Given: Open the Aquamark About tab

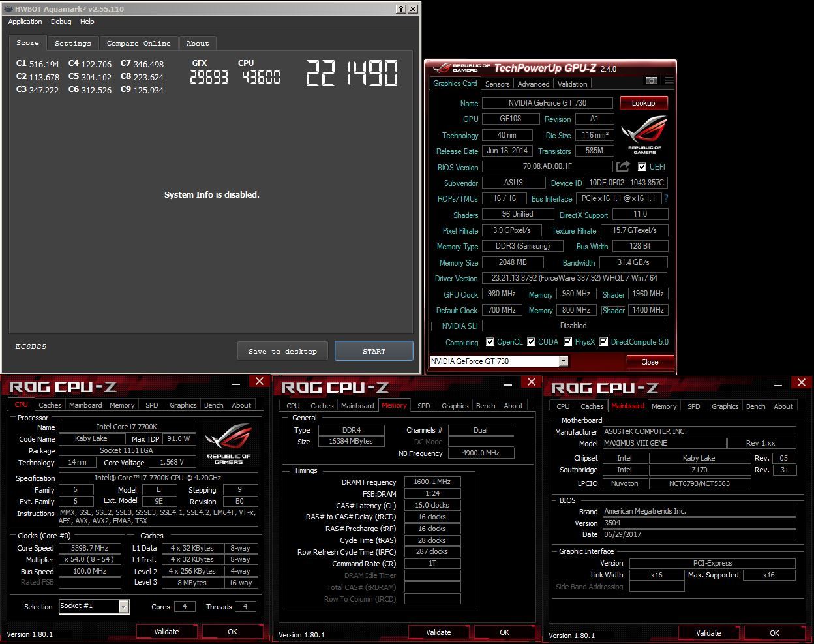Looking at the screenshot, I should (x=198, y=43).
